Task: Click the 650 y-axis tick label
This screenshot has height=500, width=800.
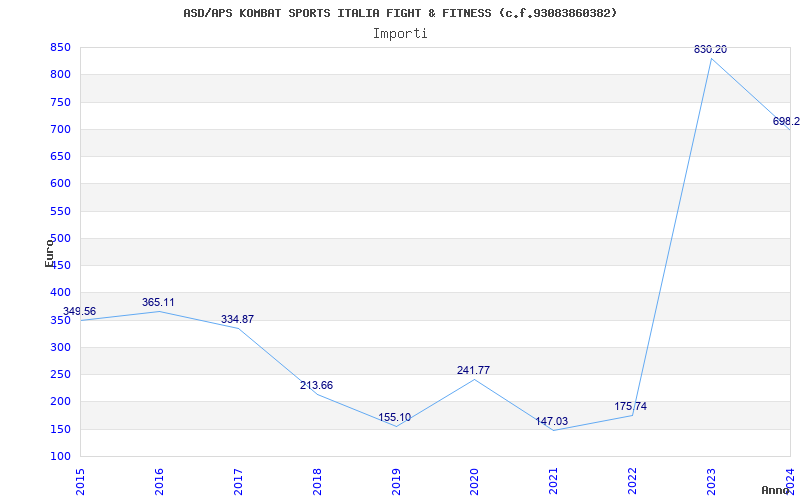Action: (60, 157)
